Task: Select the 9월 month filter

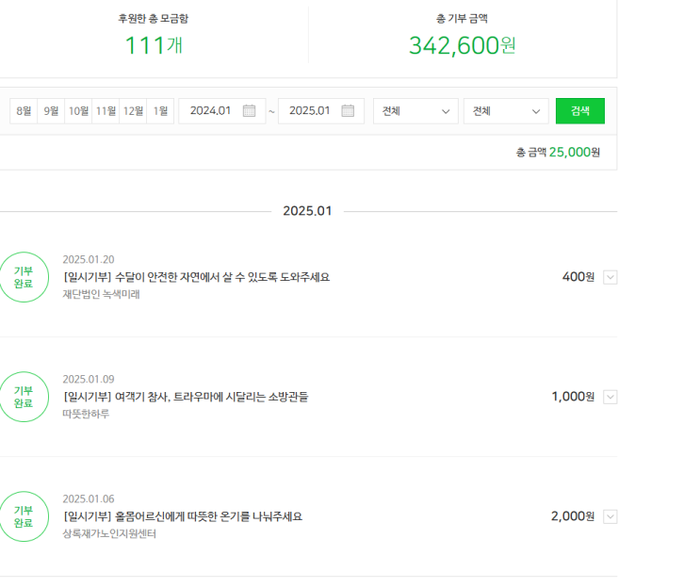Action: 51,111
